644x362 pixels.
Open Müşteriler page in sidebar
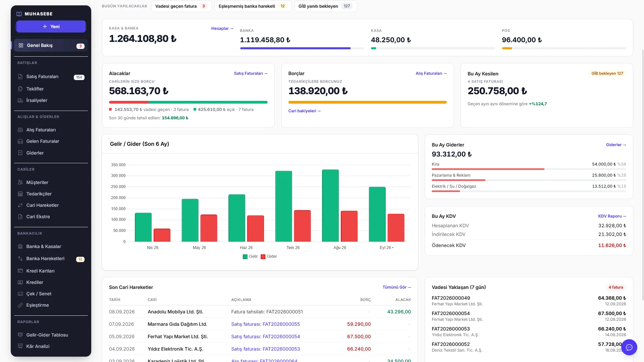51,182
